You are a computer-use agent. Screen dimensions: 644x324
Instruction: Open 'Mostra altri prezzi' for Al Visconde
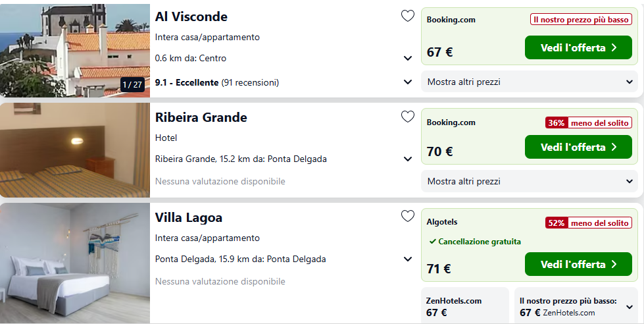point(529,82)
